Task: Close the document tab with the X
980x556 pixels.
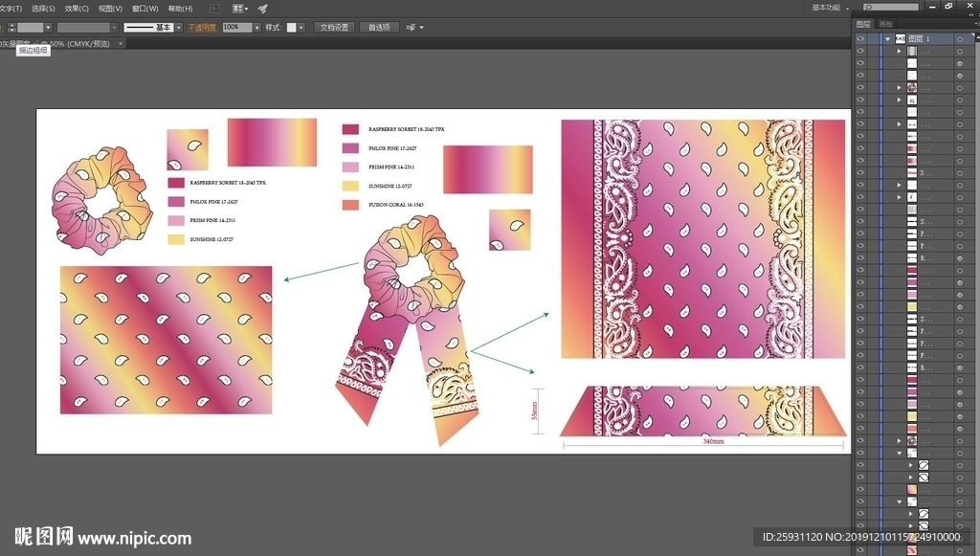Action: click(x=119, y=43)
